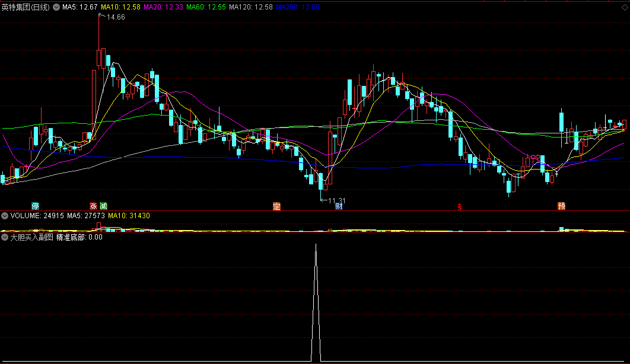Screen dimensions: 630x364
Task: Click the MA5: 12.67 indicator label
Action: [79, 7]
